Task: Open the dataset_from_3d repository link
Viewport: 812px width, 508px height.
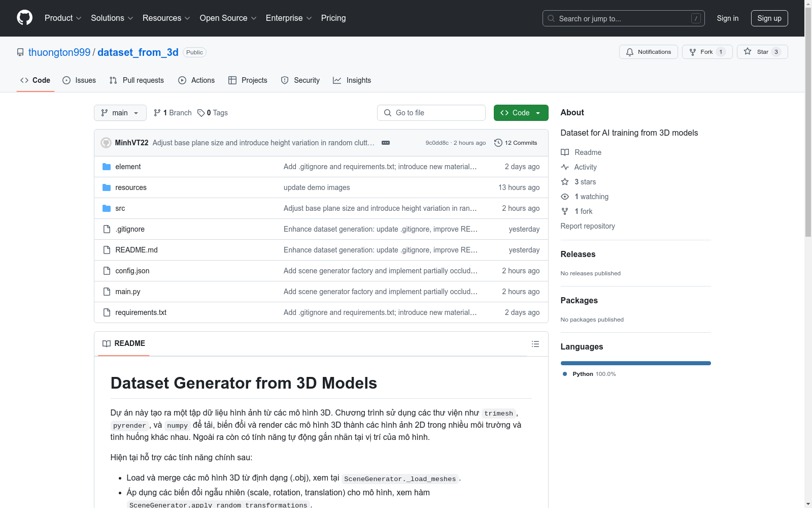Action: (138, 52)
